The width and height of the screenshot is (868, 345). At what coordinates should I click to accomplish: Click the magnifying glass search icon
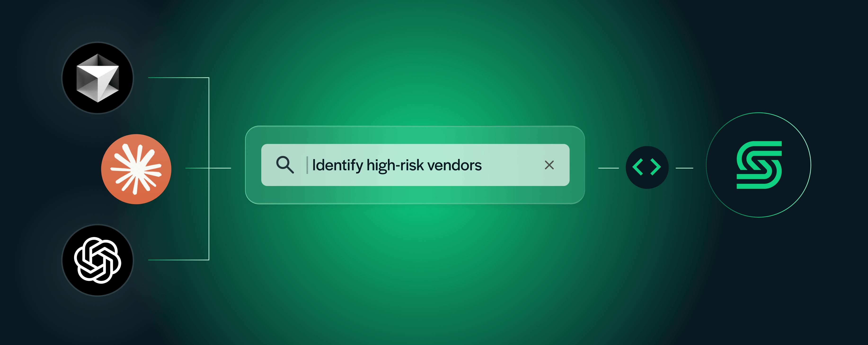(285, 165)
